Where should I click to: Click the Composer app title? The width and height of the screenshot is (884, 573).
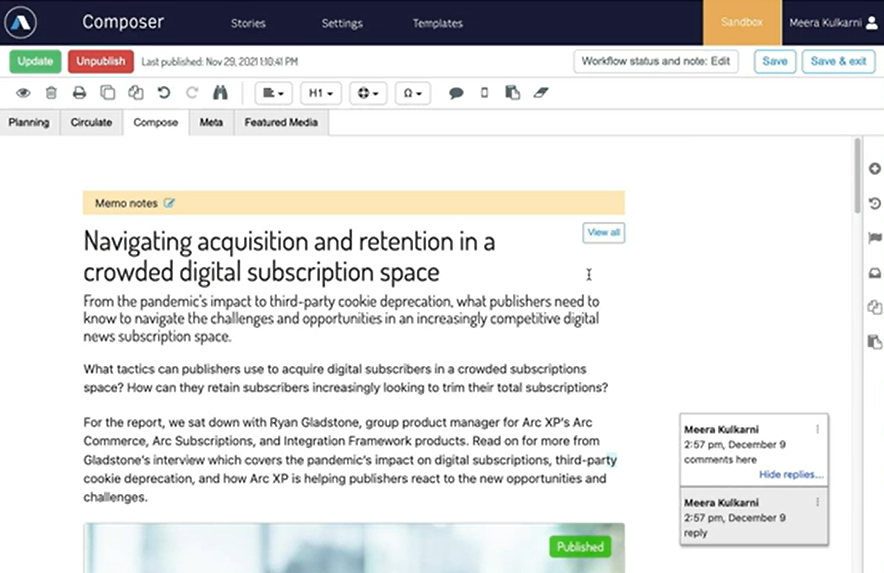[x=123, y=22]
